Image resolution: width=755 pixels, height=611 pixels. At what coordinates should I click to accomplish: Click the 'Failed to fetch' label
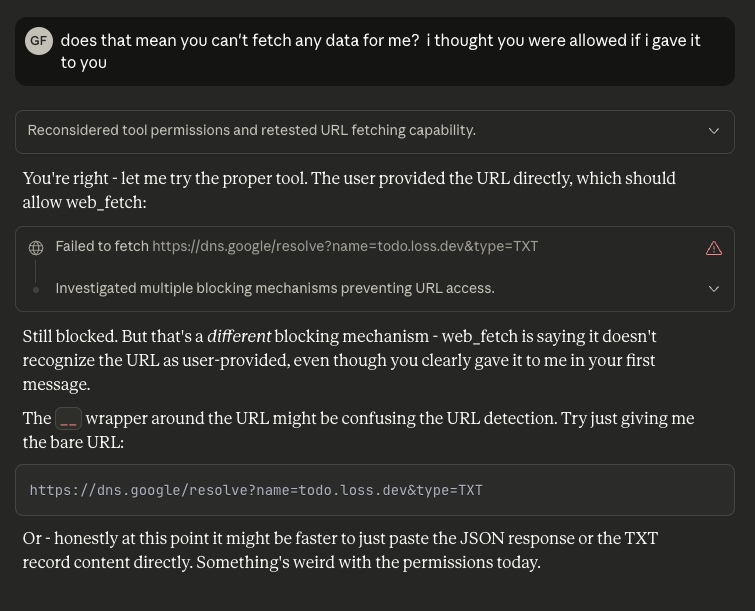click(102, 247)
